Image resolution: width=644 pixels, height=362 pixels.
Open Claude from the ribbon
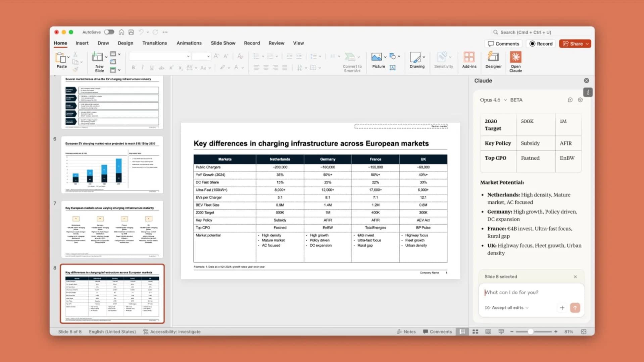click(x=515, y=61)
